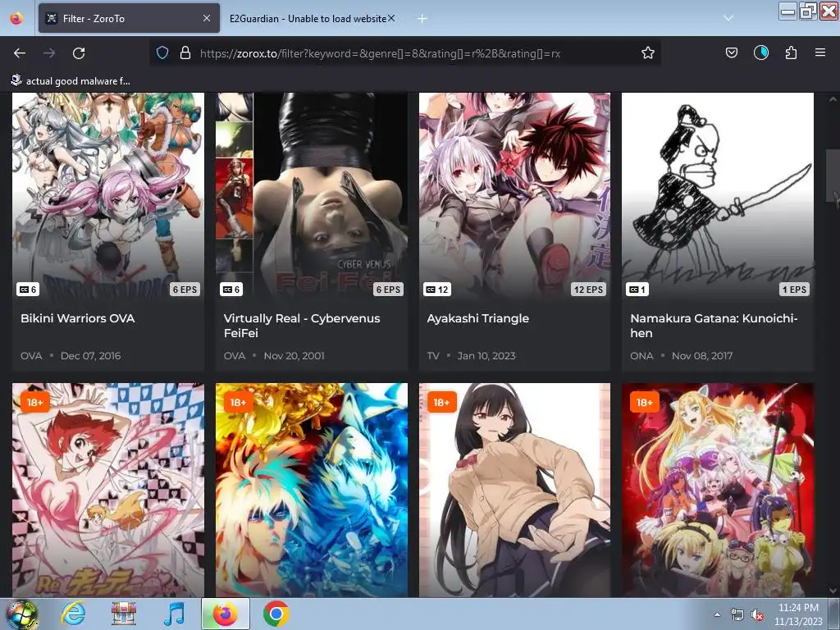Click the 12 EPS badge on Ayakashi Triangle

(588, 290)
